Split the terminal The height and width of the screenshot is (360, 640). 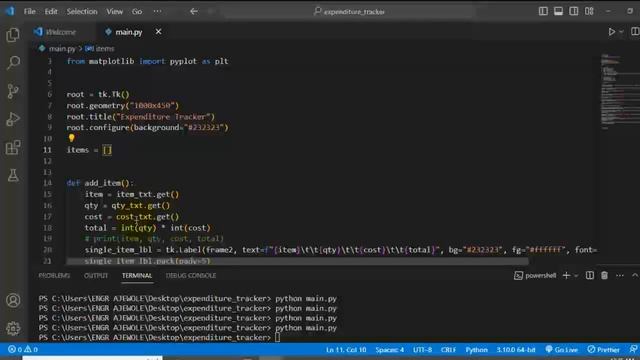(x=590, y=276)
